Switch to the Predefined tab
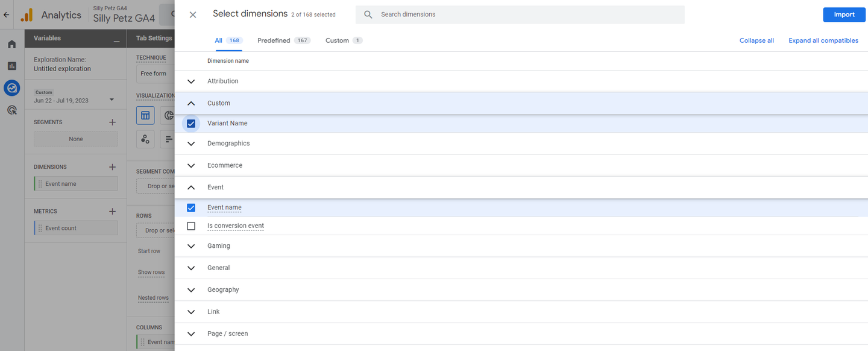Image resolution: width=868 pixels, height=351 pixels. pos(284,40)
